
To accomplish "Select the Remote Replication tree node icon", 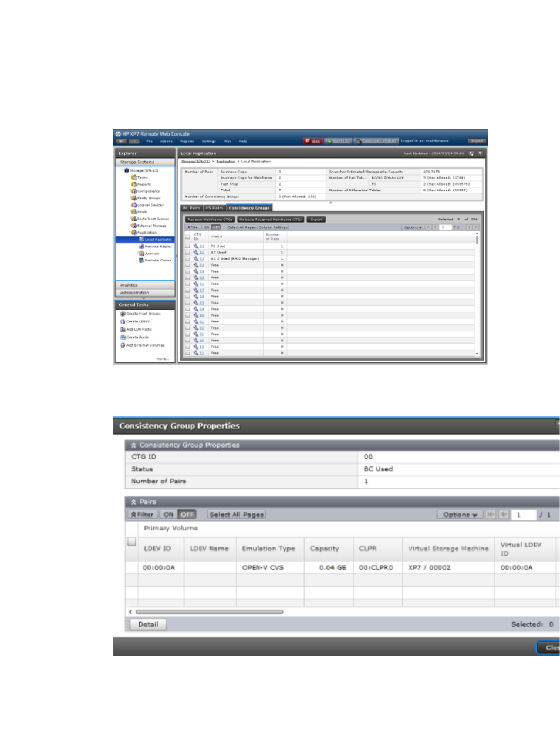I will [141, 247].
